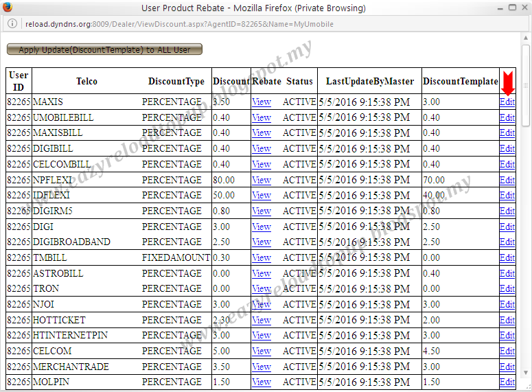Edit the NPFLEXI row
Screen dimensions: 532x392
507,180
